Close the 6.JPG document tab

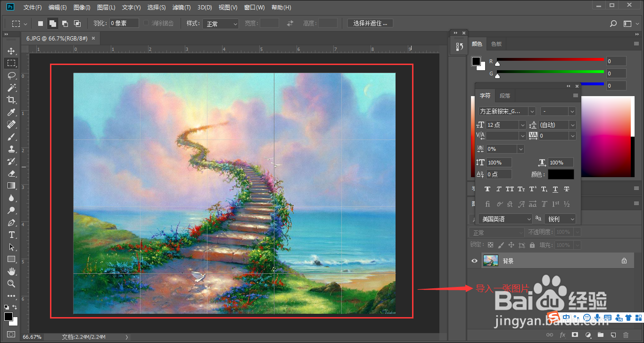[93, 38]
